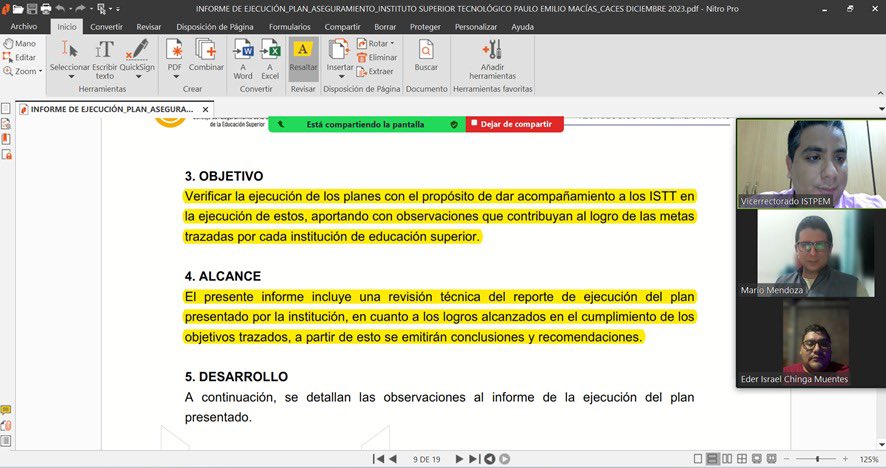Screen dimensions: 886x468
Task: Switch to continuous facing pages view
Action: 742,458
